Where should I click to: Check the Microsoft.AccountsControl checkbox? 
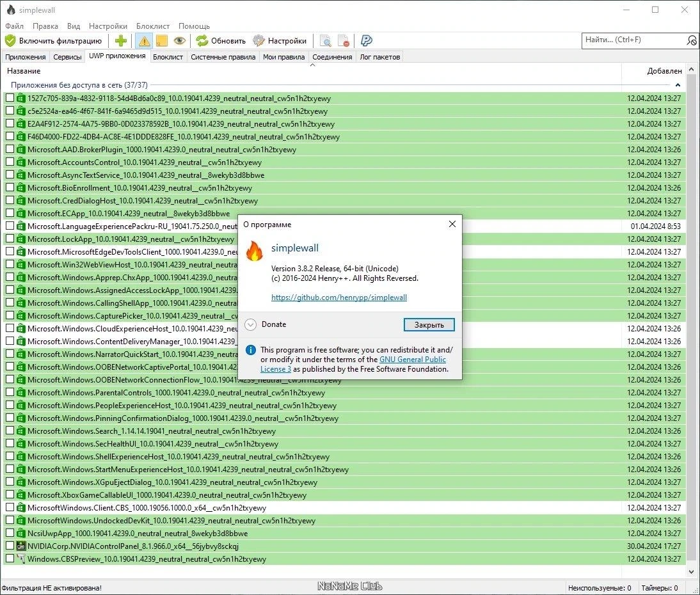[x=10, y=162]
